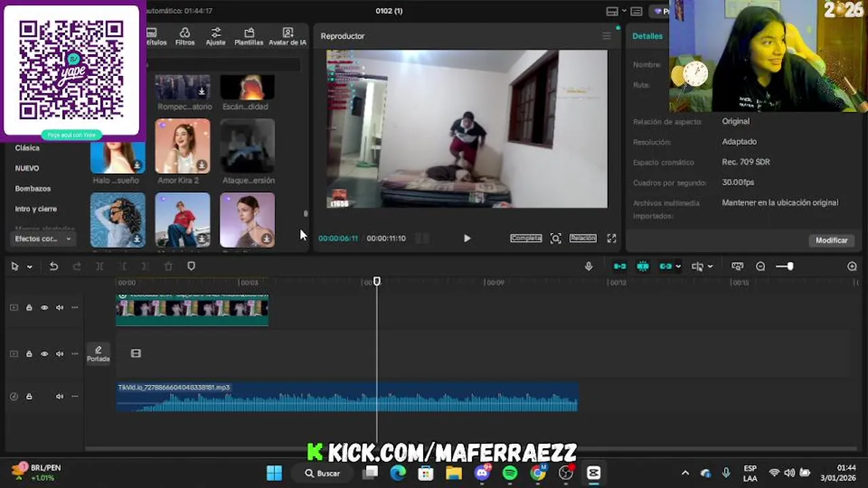This screenshot has height=488, width=868.
Task: Adjust the timeline zoom slider
Action: tap(785, 266)
